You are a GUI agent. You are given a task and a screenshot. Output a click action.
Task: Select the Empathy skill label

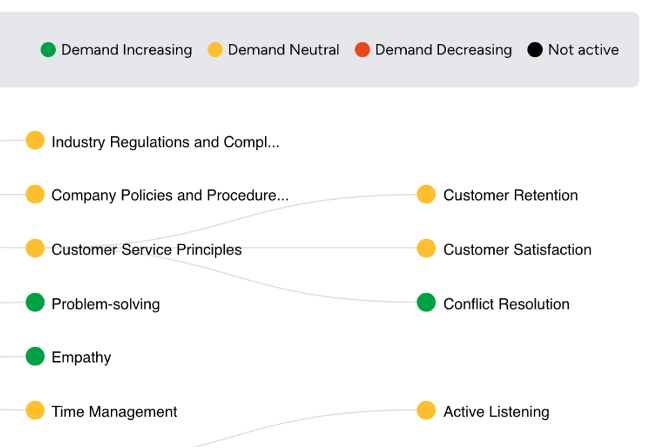(x=81, y=358)
